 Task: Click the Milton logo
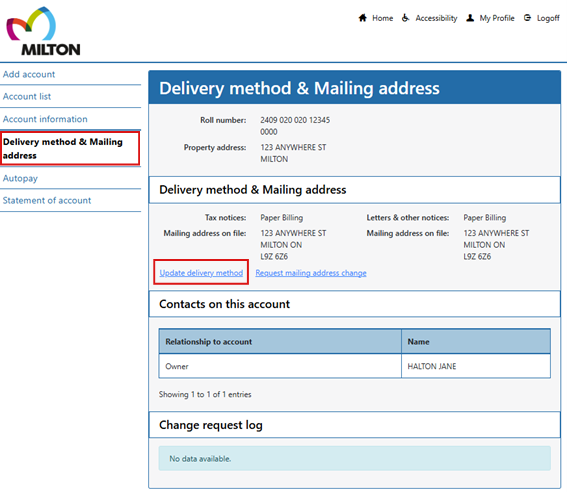click(x=43, y=31)
